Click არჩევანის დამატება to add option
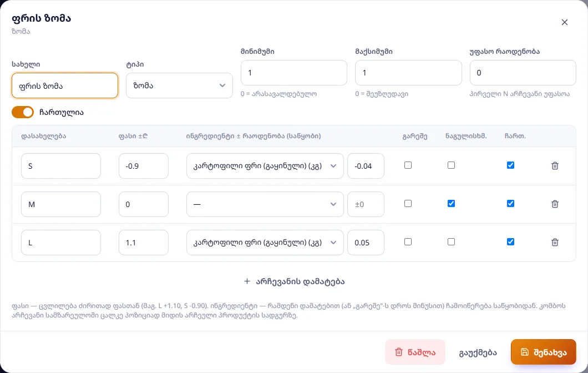The image size is (588, 373). coord(294,281)
